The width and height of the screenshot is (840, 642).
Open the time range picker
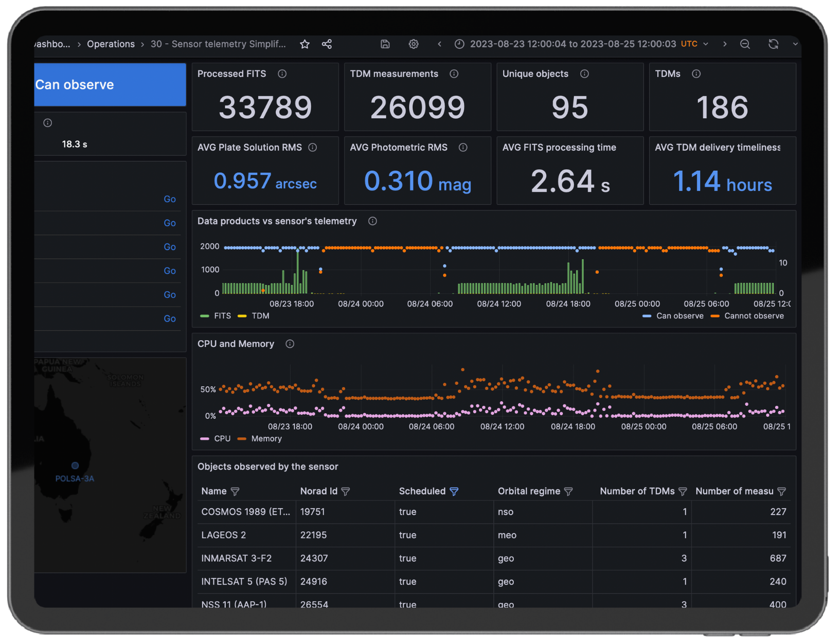[573, 44]
